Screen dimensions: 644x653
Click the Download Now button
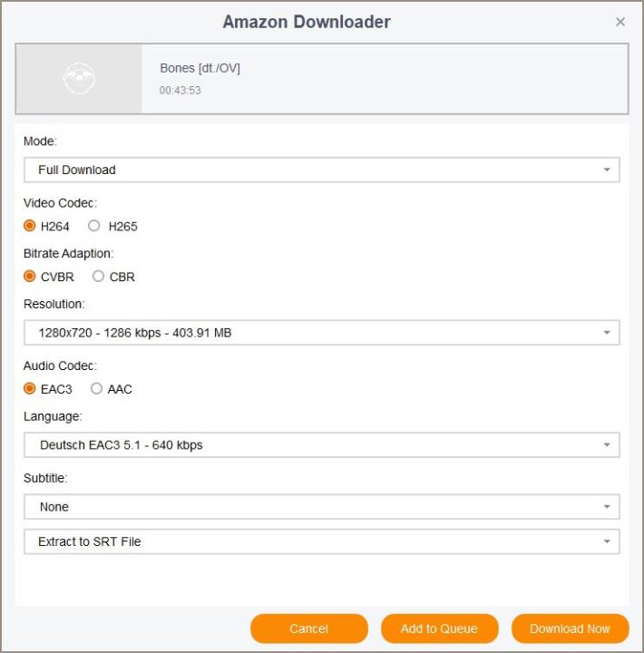[x=570, y=629]
